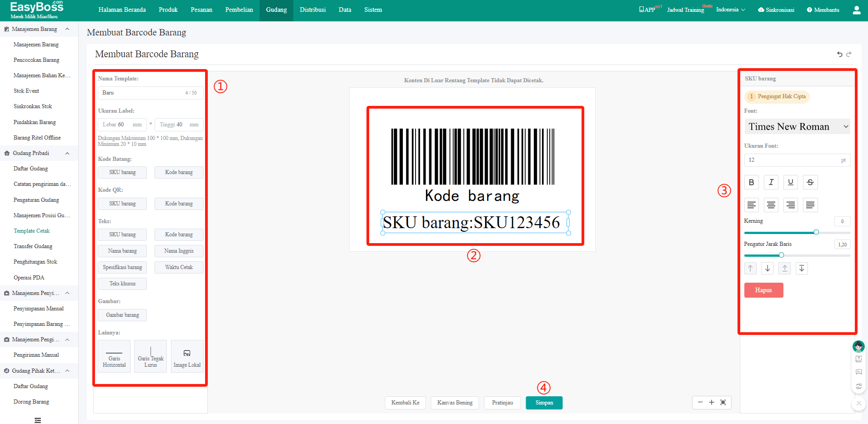Open the Pembelian top menu
Screen dimensions: 868x424
click(x=239, y=10)
